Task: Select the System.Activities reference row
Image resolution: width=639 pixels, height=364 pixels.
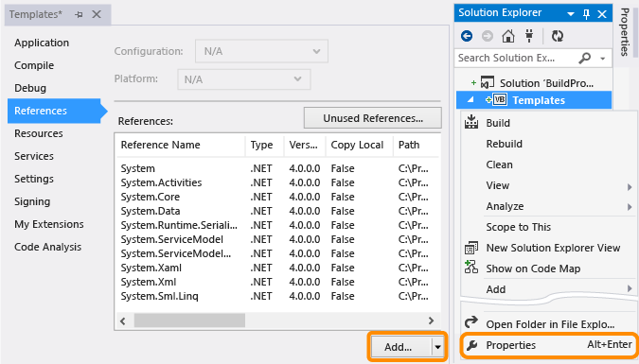Action: tap(277, 182)
